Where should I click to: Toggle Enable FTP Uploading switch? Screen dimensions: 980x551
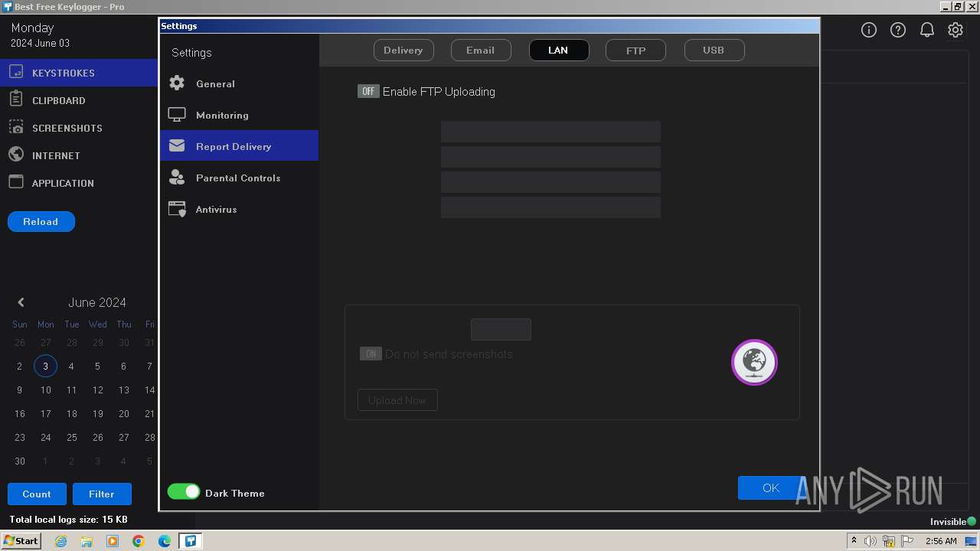(x=368, y=91)
